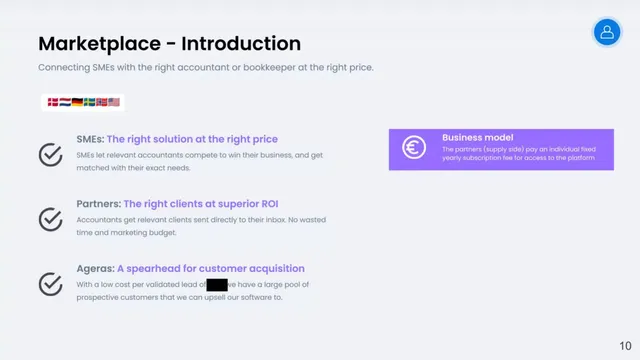Click the checkmark beside Ageras heading
640x360 pixels.
51,284
